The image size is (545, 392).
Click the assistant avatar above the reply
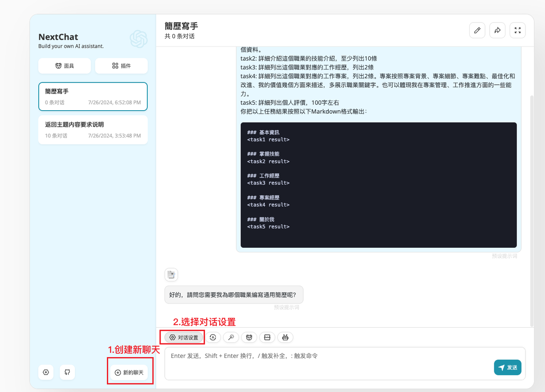tap(171, 275)
